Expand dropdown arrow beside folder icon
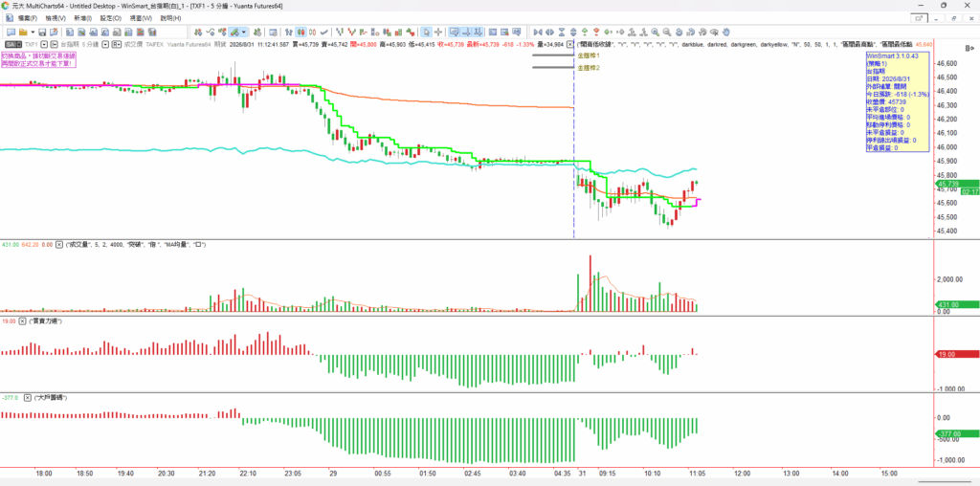Viewport: 980px width, 486px height. coord(33,32)
